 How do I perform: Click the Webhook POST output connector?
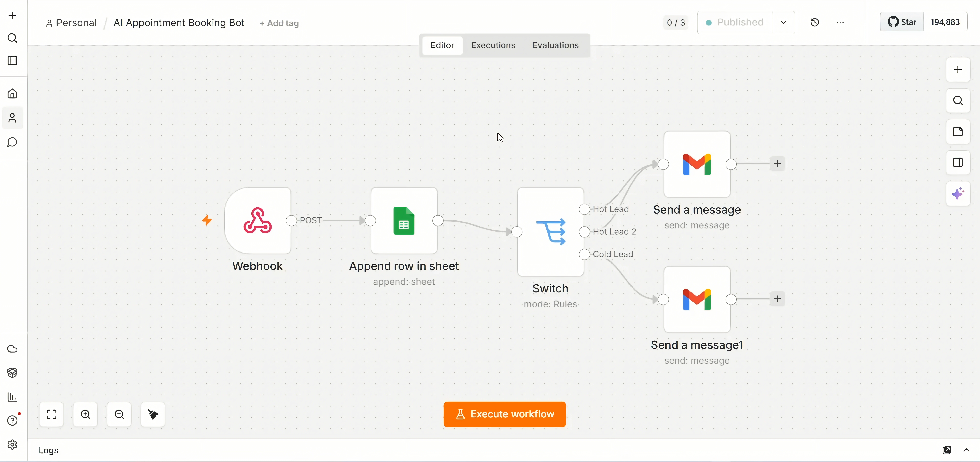point(291,220)
